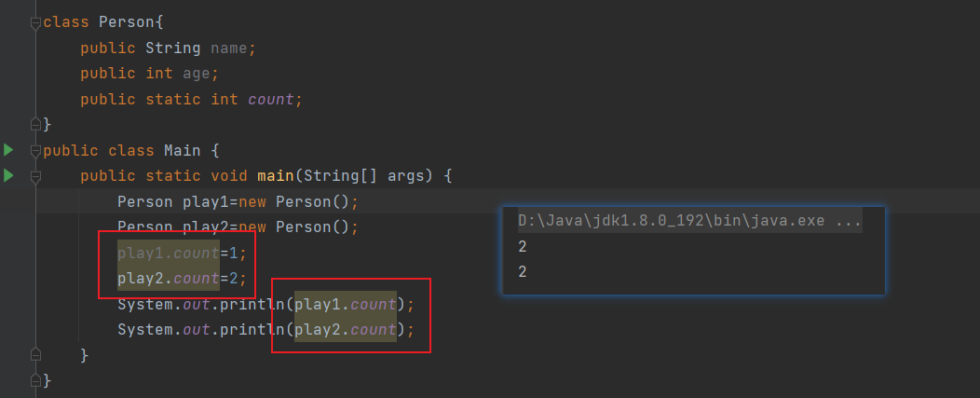Click the second output line 2
The width and height of the screenshot is (980, 398).
click(523, 271)
